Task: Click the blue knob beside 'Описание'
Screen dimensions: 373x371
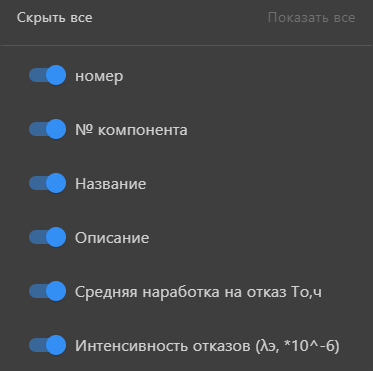Action: 56,237
